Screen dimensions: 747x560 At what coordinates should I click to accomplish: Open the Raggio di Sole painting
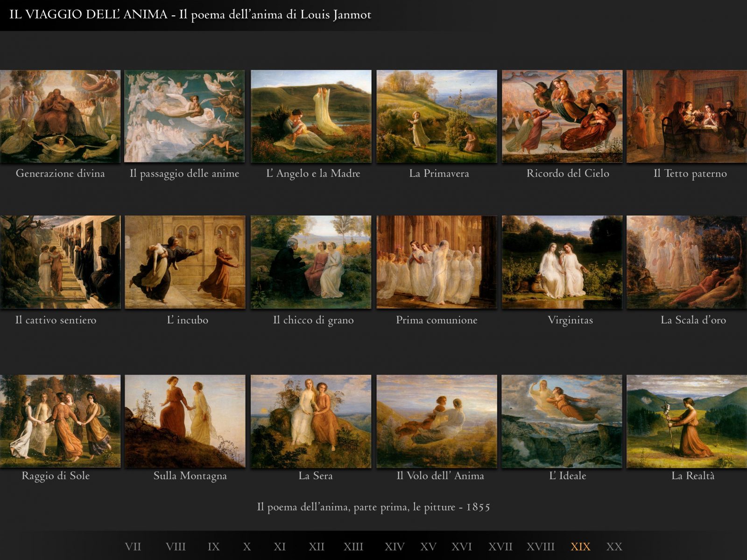click(60, 421)
